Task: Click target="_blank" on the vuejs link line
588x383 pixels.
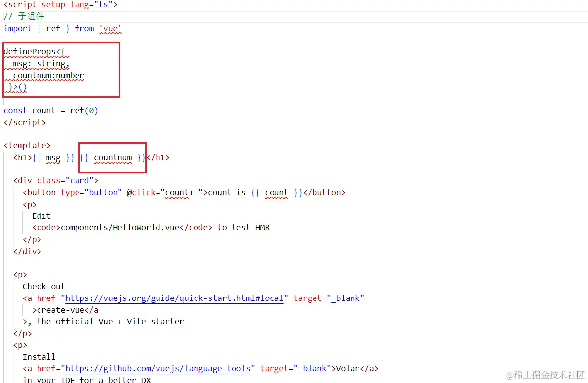Action: [328, 298]
